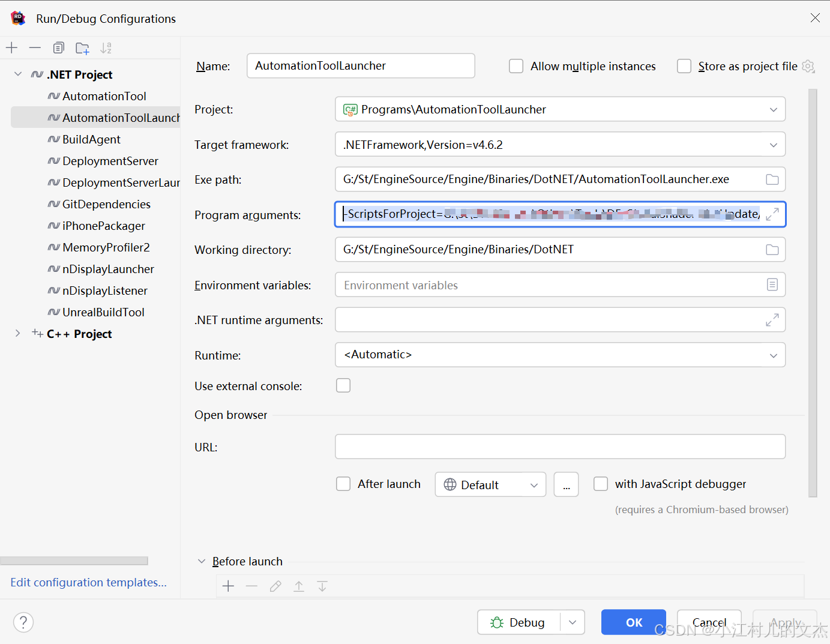This screenshot has height=644, width=830.
Task: Click the configuration tree horizontal scrollbar
Action: (74, 561)
